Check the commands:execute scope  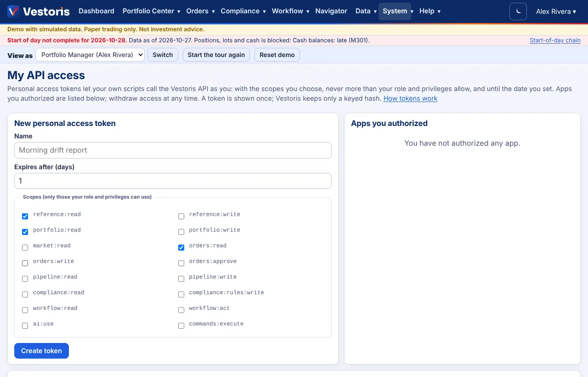[x=181, y=326]
